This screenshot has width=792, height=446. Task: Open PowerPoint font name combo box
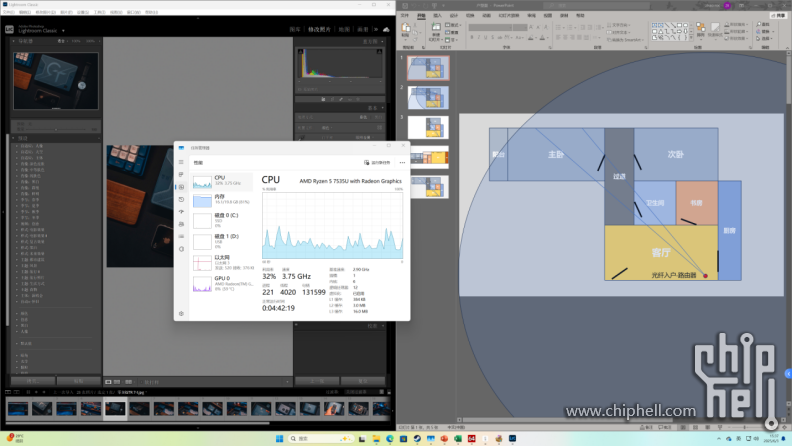[490, 27]
